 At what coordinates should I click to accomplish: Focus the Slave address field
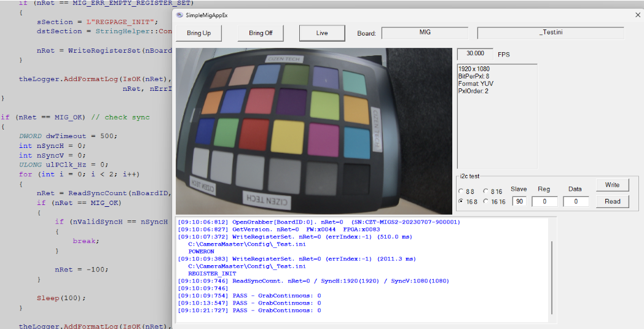[519, 201]
